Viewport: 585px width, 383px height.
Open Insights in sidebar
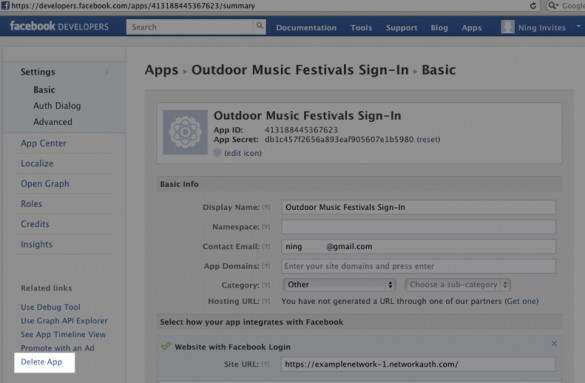[x=36, y=244]
